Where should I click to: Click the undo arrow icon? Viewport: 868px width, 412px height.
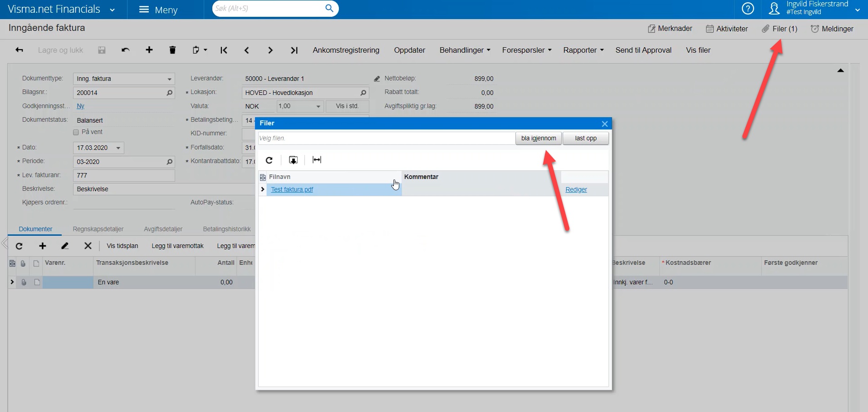click(126, 50)
